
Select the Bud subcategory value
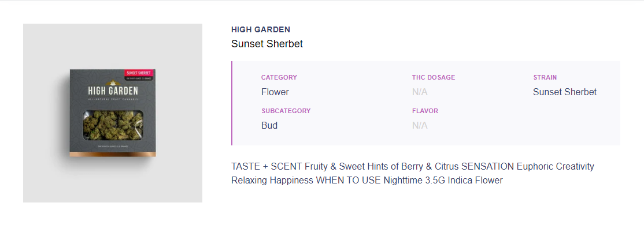pos(269,126)
